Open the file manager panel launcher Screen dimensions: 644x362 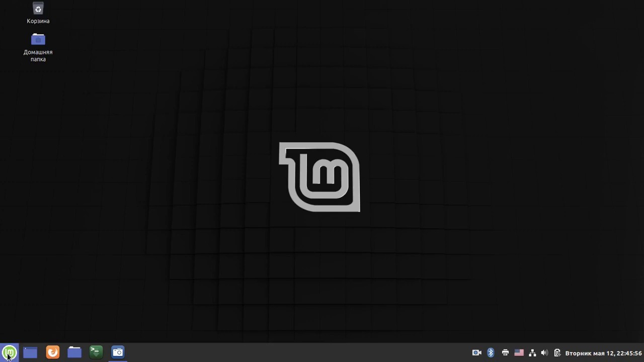[74, 352]
